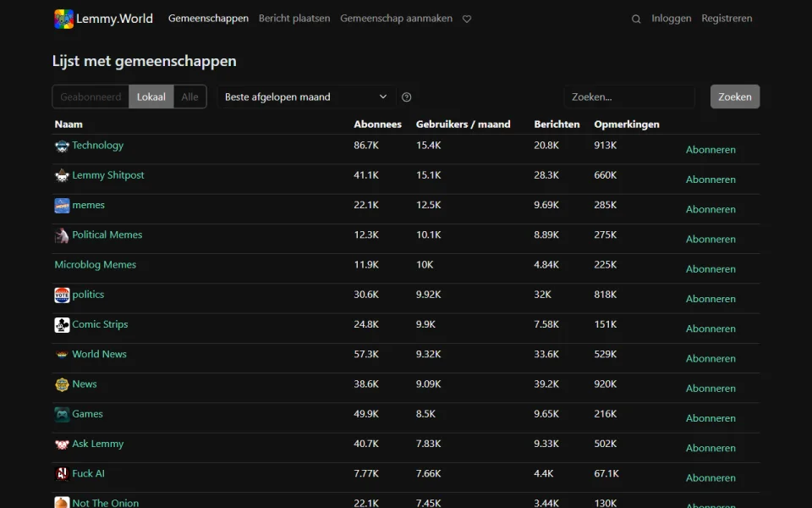Click the Berichten column header
812x508 pixels.
point(557,124)
